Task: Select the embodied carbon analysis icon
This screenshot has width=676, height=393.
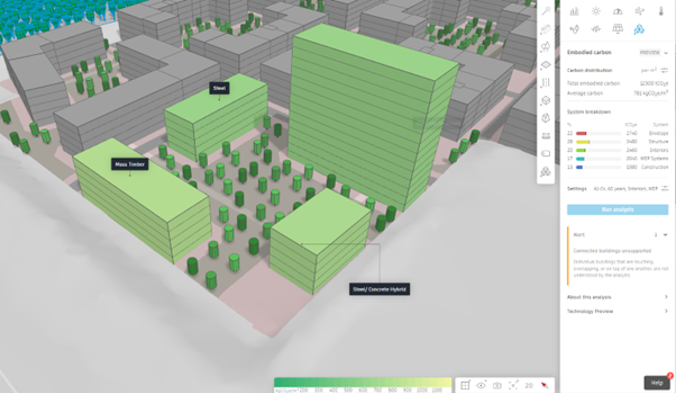Action: [639, 29]
